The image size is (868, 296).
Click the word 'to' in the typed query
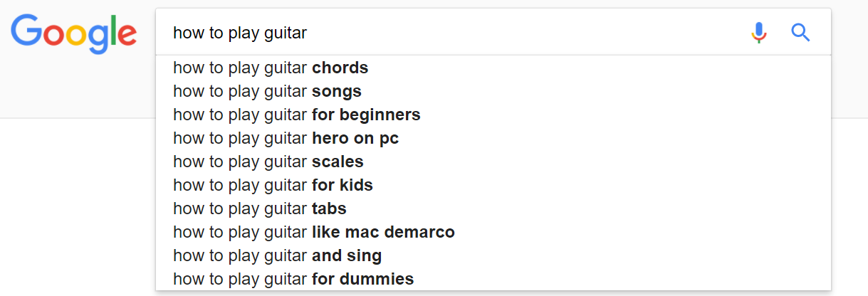(x=216, y=33)
